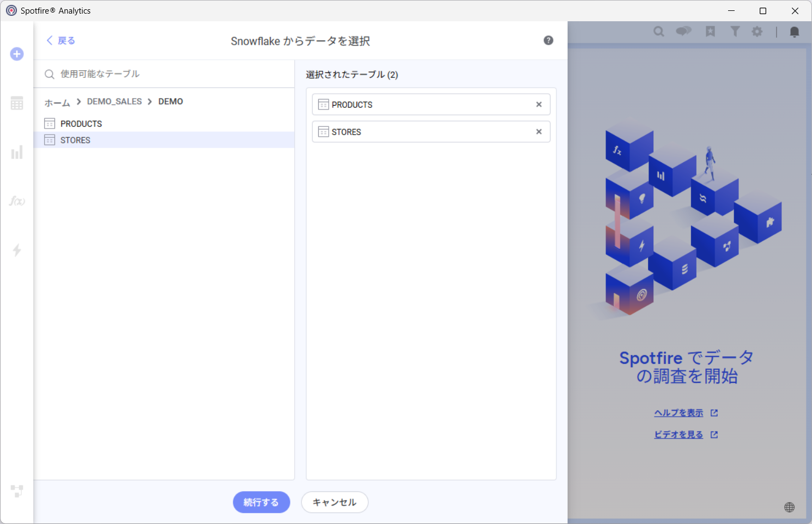812x524 pixels.
Task: Open the ビデオを見る video link
Action: pos(679,435)
